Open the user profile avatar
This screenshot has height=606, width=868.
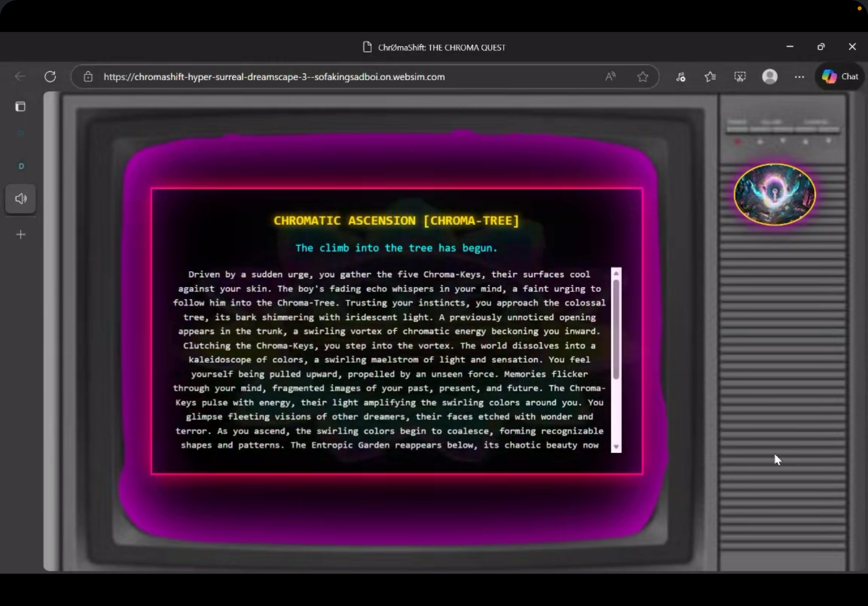[x=770, y=77]
